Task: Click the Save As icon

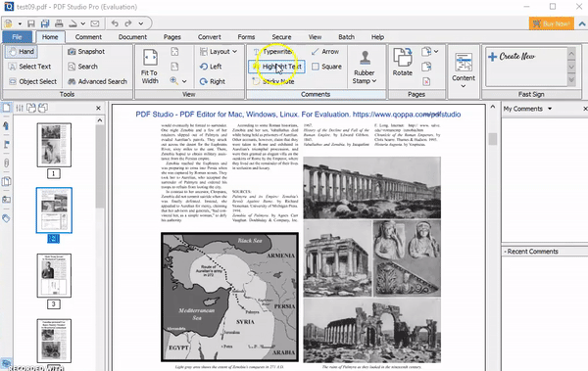Action: coord(45,23)
